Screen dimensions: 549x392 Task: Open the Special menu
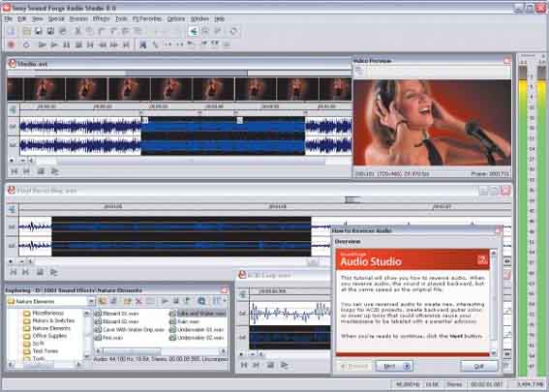(x=56, y=19)
